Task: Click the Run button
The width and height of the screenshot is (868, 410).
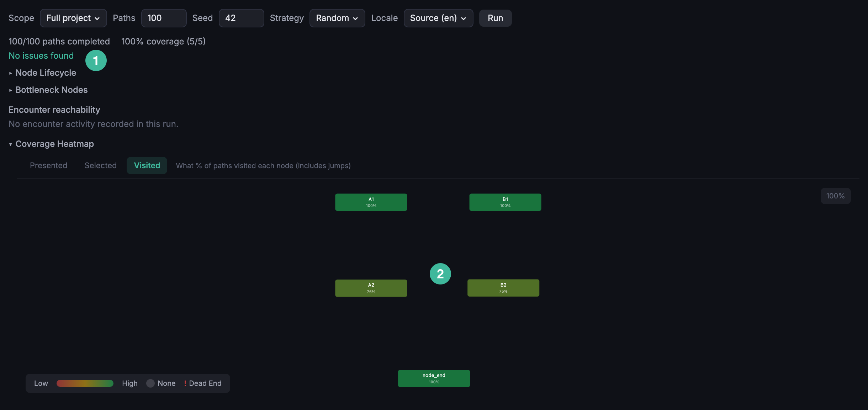Action: tap(495, 18)
